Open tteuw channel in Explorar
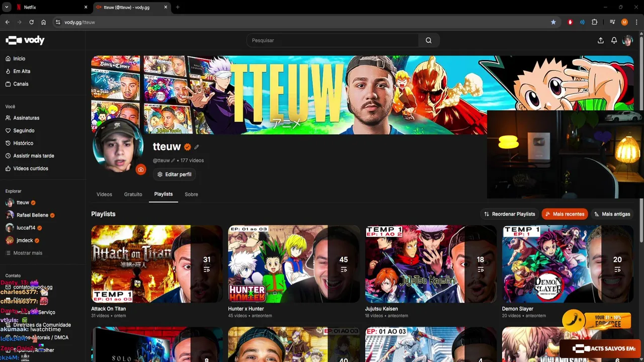This screenshot has width=644, height=362. tap(23, 203)
